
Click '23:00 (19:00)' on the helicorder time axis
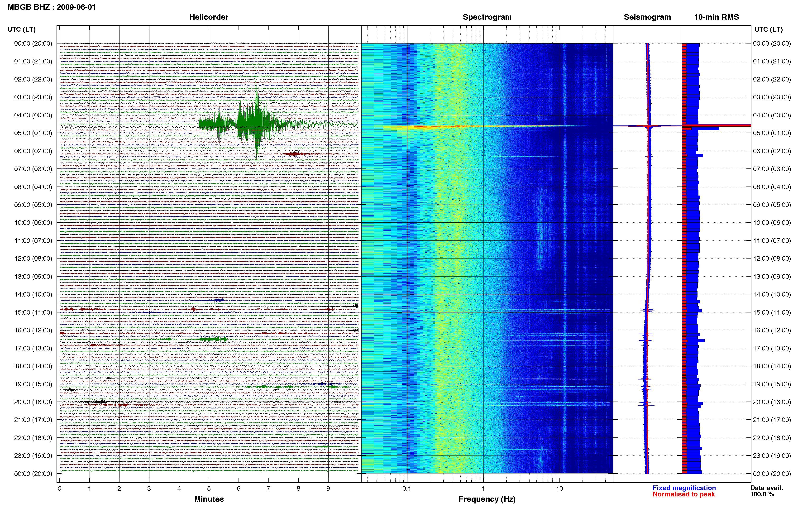pyautogui.click(x=33, y=455)
